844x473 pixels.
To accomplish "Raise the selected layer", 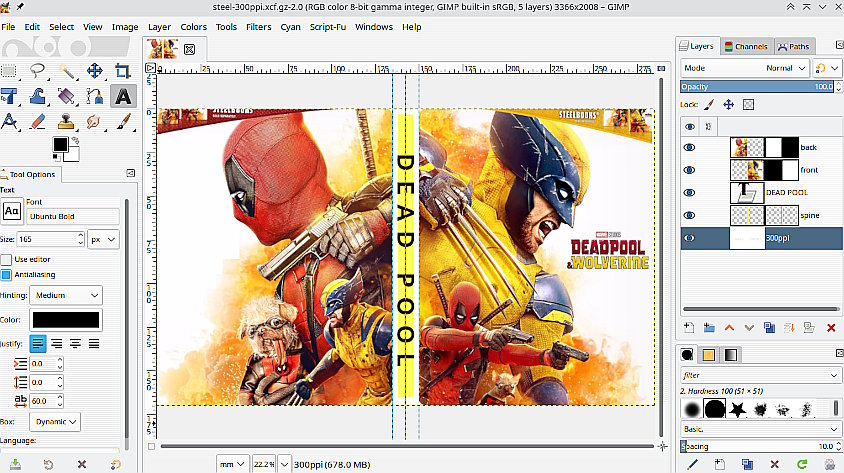I will (x=729, y=327).
